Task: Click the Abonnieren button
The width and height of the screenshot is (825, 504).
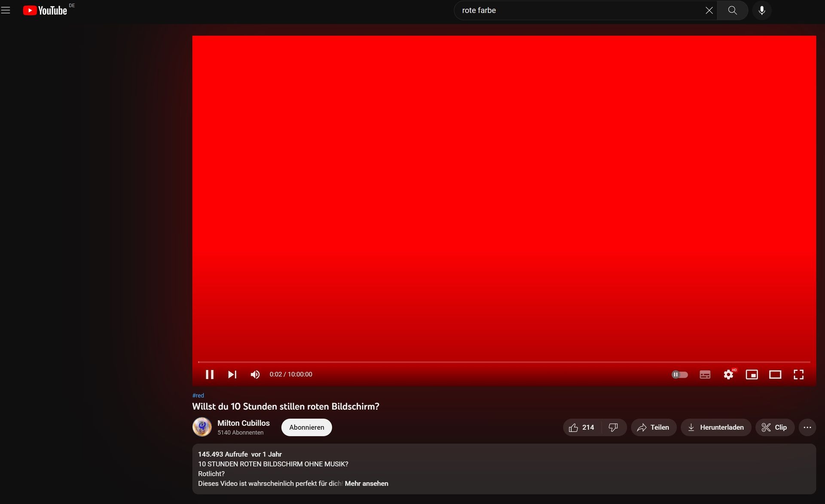Action: [306, 427]
